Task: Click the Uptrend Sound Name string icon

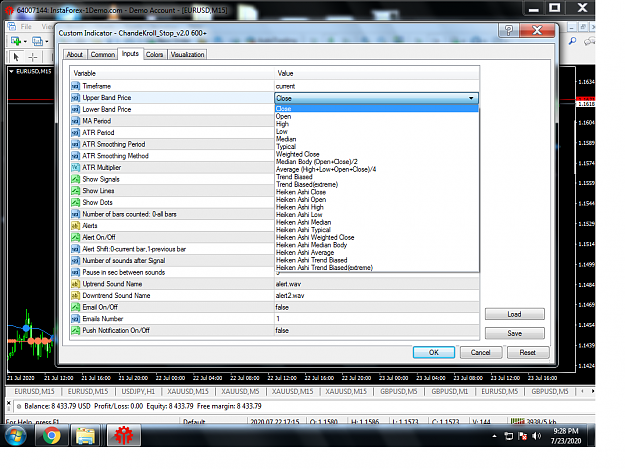Action: pyautogui.click(x=76, y=284)
